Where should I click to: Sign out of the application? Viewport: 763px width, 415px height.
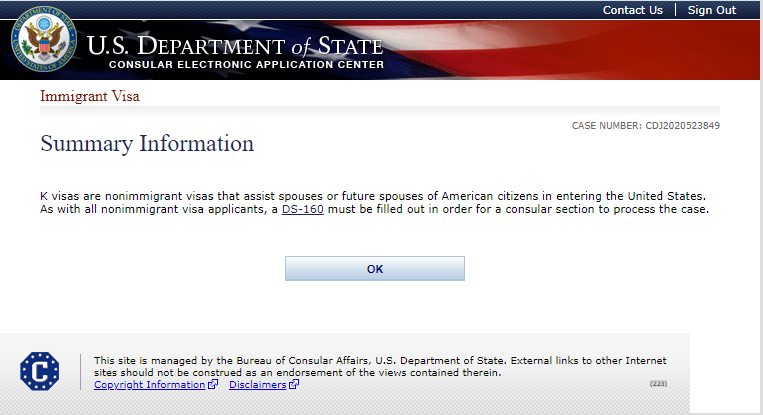711,10
